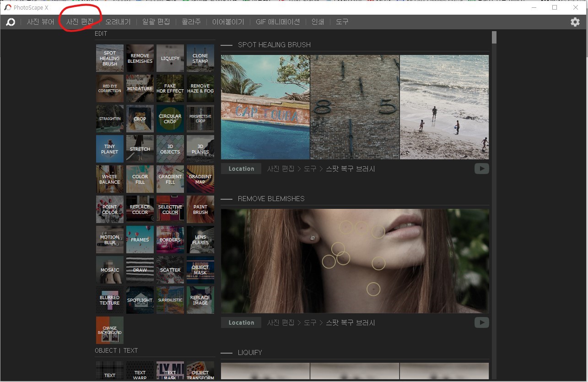
Task: Click the PhotoScape home logo icon
Action: pyautogui.click(x=11, y=22)
